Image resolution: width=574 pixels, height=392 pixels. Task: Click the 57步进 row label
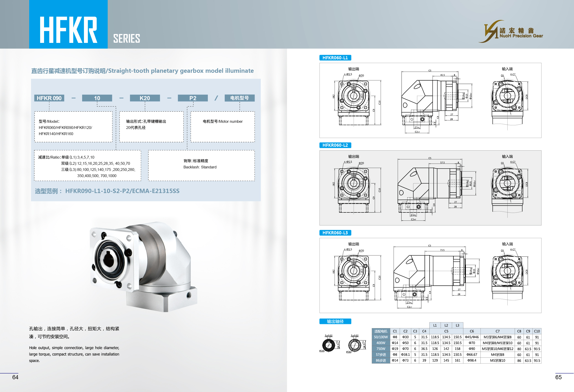[381, 355]
